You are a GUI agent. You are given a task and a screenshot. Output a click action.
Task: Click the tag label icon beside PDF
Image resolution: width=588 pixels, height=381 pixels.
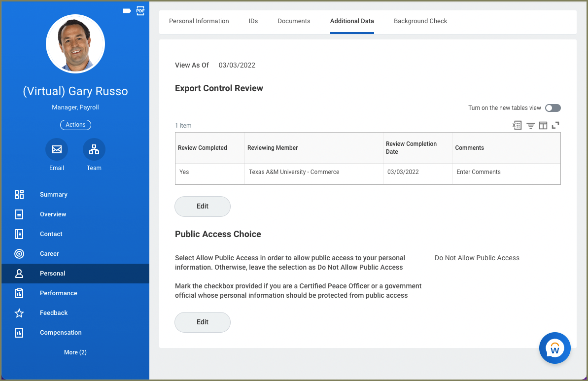pos(127,11)
